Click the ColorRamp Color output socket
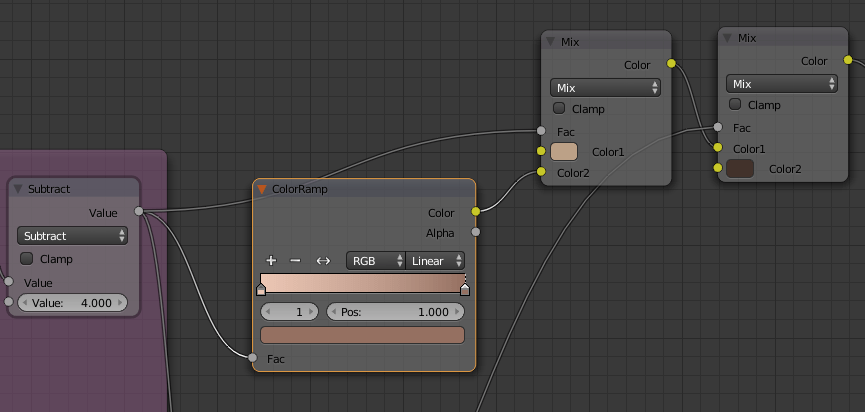 click(476, 211)
